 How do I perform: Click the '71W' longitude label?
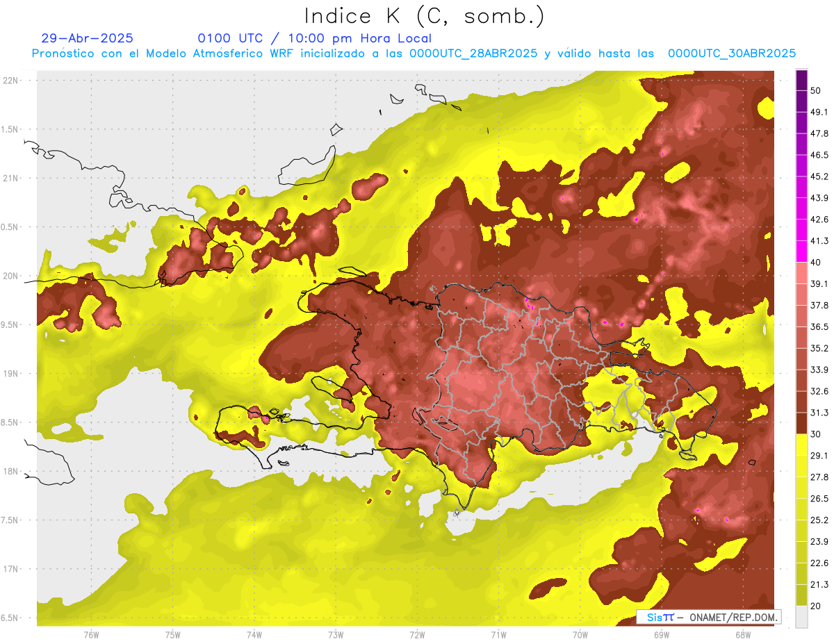click(498, 634)
